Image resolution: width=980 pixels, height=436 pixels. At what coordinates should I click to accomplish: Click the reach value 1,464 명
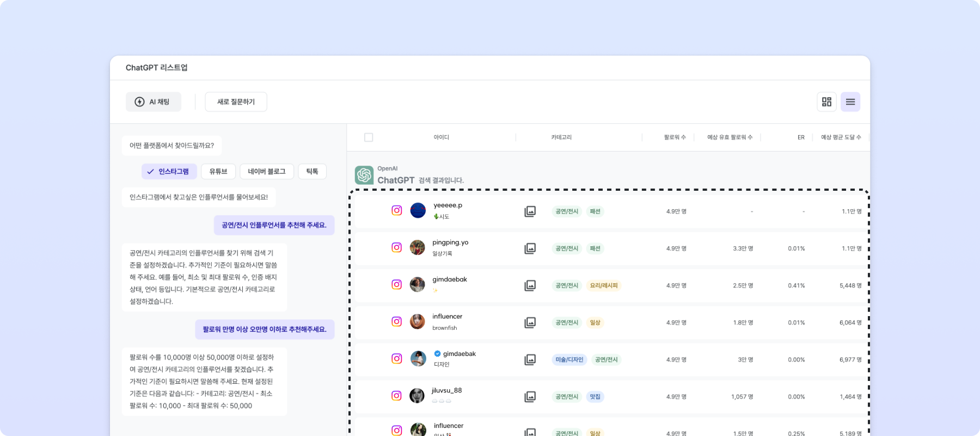coord(850,397)
